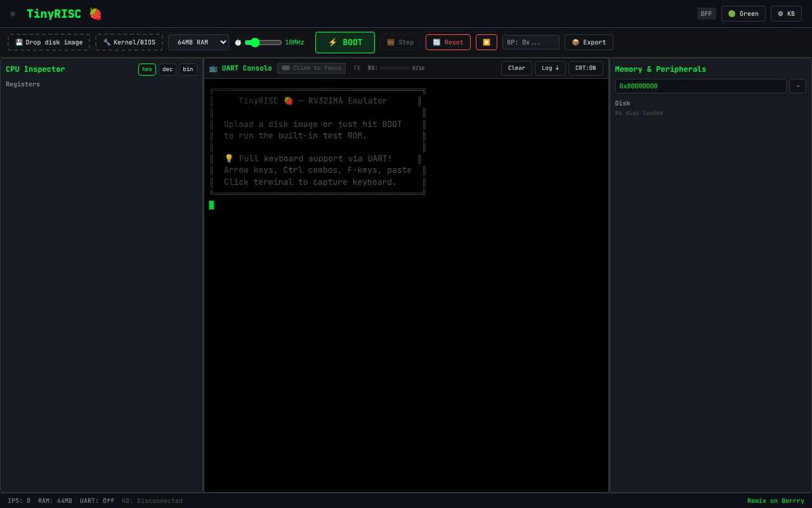This screenshot has width=812, height=508.
Task: Select dec register display format
Action: (167, 69)
